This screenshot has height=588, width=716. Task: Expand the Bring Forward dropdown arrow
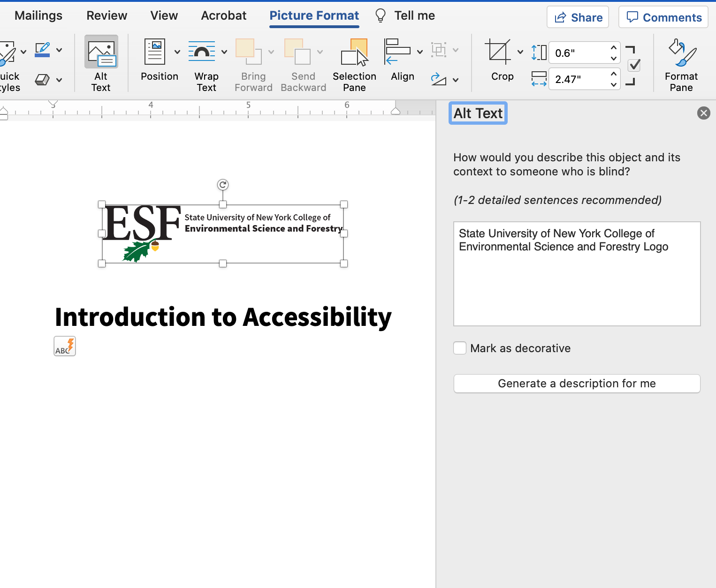[271, 52]
